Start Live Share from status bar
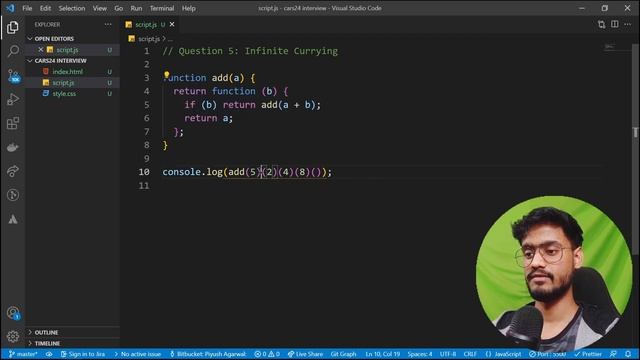Screen dimensions: 640x360 [x=305, y=354]
